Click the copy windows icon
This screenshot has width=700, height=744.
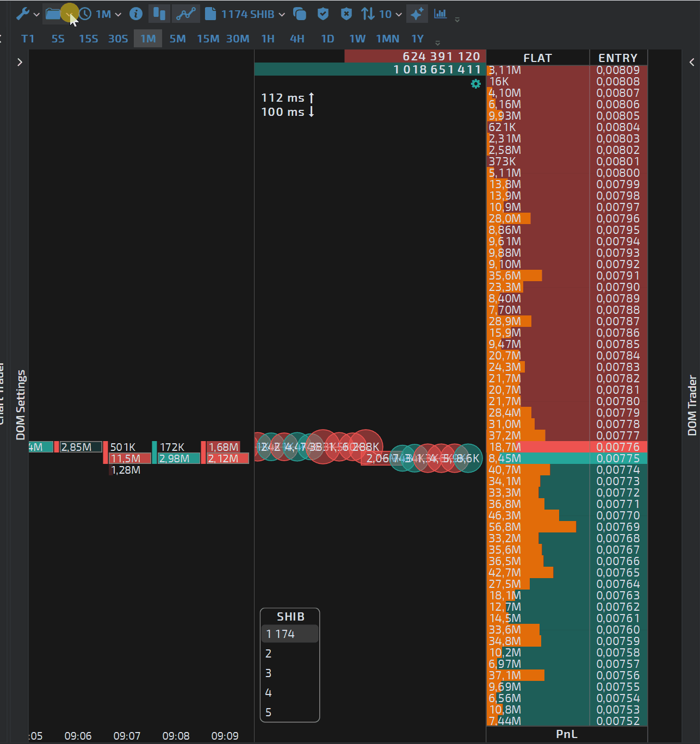pyautogui.click(x=300, y=14)
